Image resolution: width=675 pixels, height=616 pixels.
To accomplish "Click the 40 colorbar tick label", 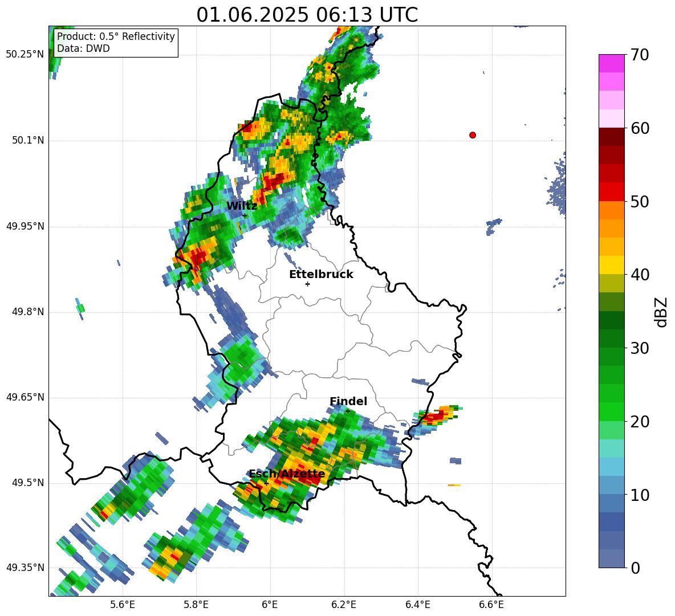I will pyautogui.click(x=640, y=275).
